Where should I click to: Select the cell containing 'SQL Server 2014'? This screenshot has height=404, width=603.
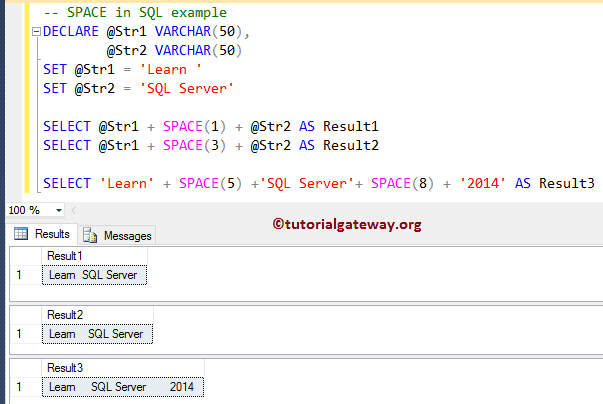tap(123, 387)
